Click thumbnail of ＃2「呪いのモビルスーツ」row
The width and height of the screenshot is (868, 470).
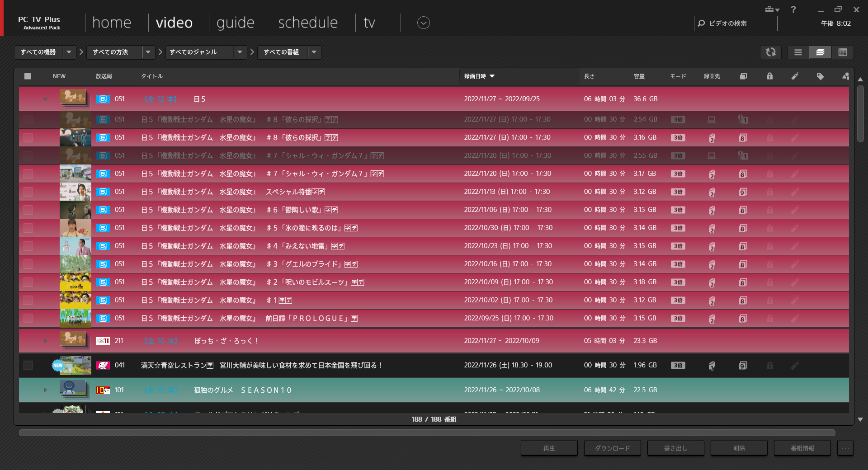coord(75,282)
